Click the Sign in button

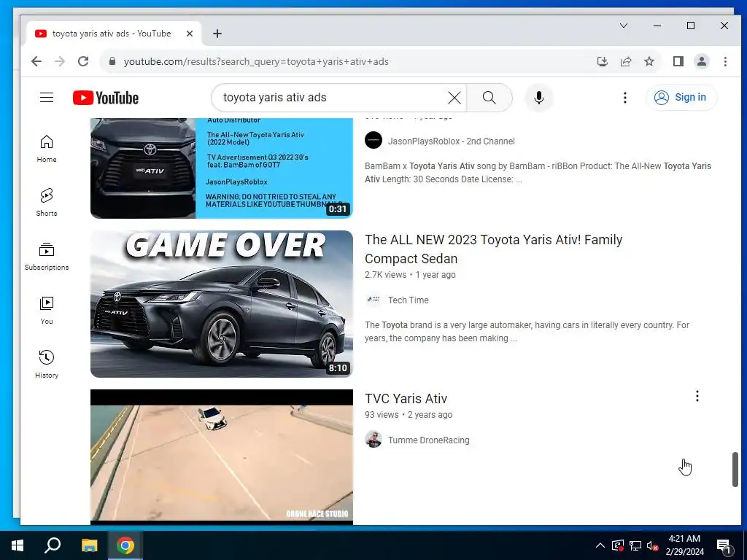pyautogui.click(x=681, y=98)
